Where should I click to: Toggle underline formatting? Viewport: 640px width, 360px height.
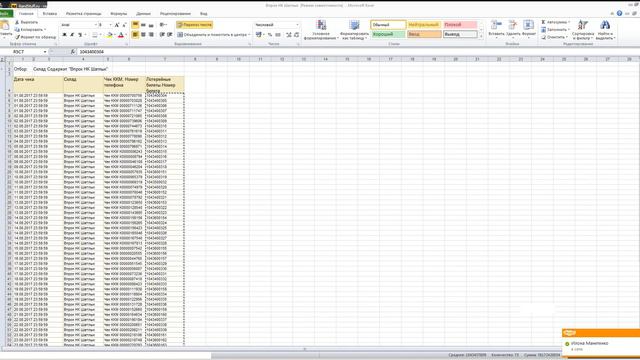click(80, 35)
